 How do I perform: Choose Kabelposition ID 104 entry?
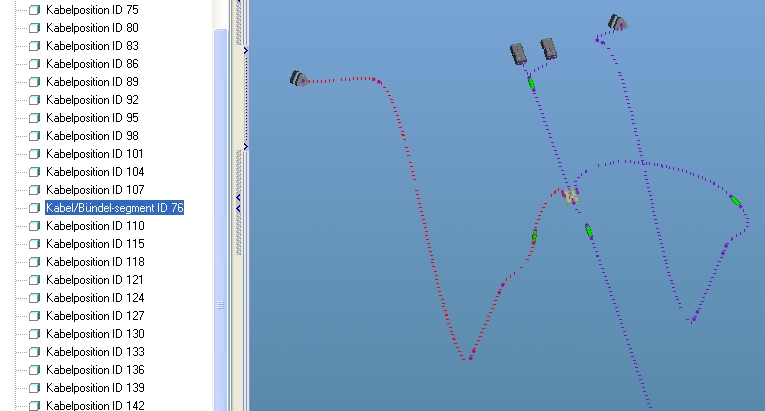coord(95,172)
